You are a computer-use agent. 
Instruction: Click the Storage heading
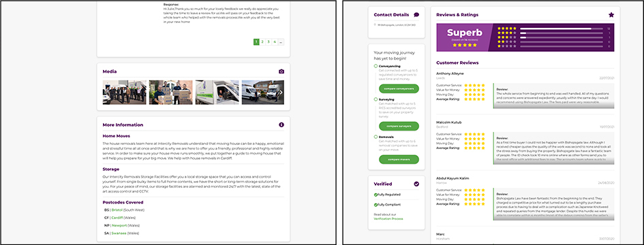point(111,169)
